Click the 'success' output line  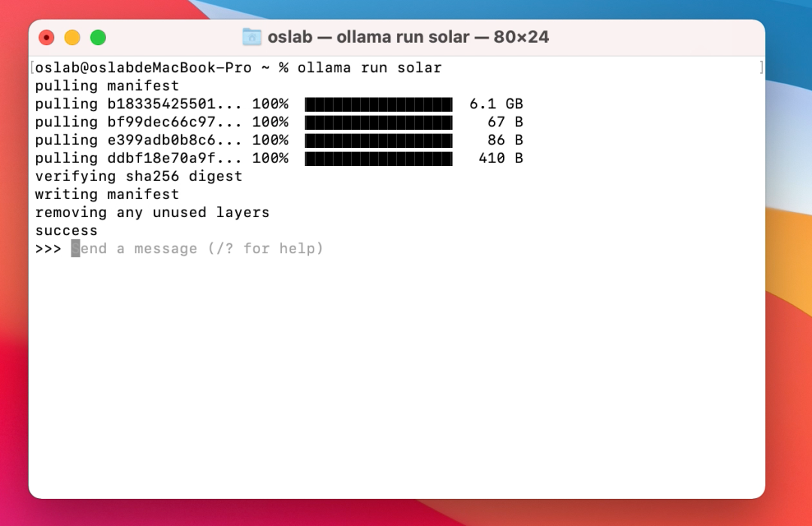(66, 231)
